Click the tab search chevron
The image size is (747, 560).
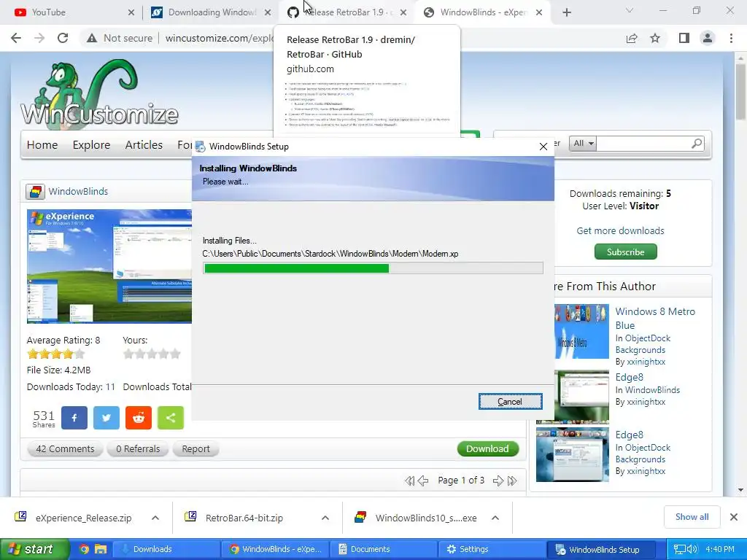[x=630, y=10]
